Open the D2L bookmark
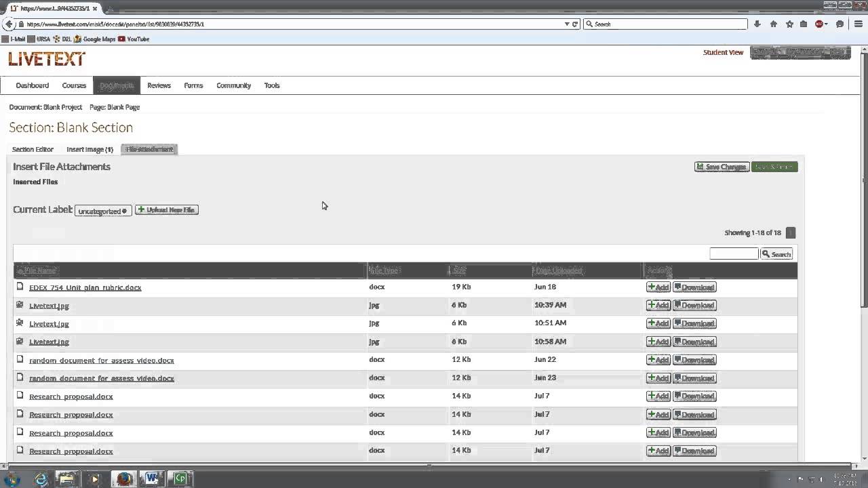 (62, 39)
